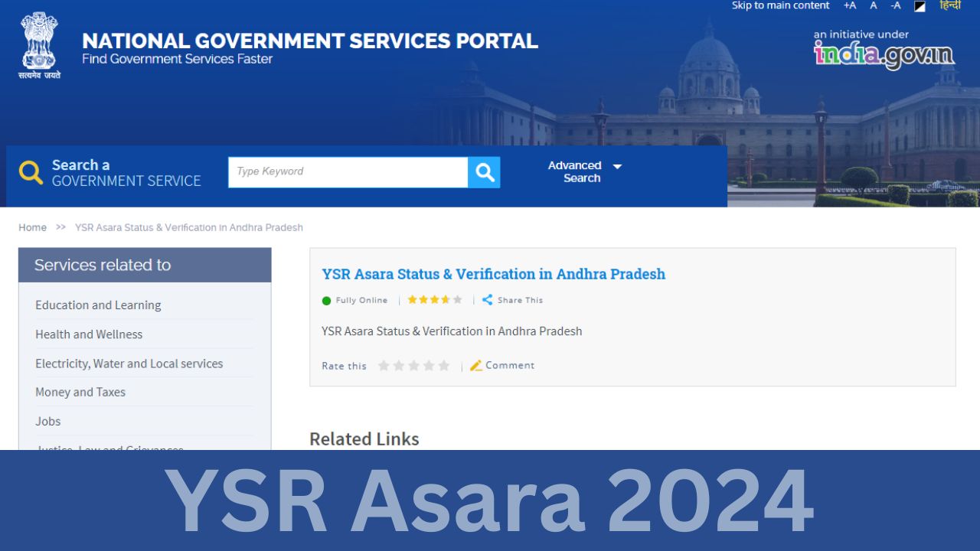Select Jobs from services sidebar
The width and height of the screenshot is (980, 551).
[x=47, y=421]
